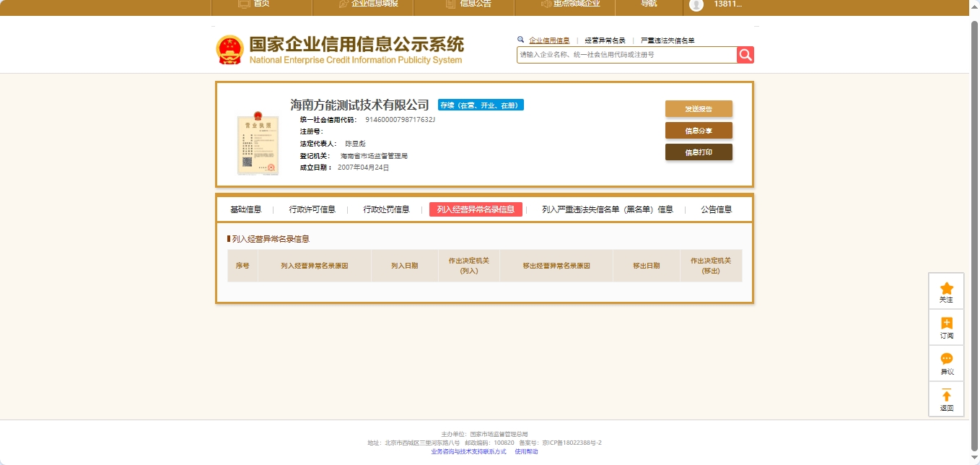Image resolution: width=980 pixels, height=465 pixels.
Task: Focus the enterprise name search input field
Action: coord(626,55)
